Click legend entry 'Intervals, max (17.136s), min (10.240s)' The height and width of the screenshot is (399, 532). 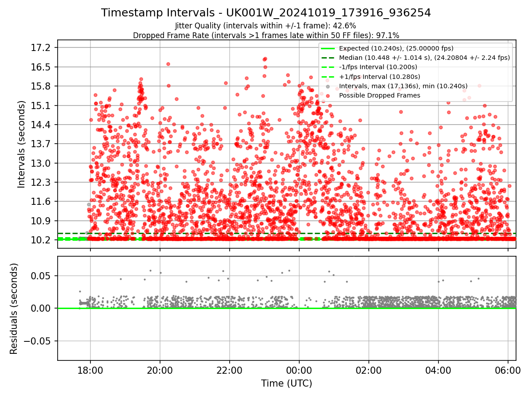tap(403, 86)
